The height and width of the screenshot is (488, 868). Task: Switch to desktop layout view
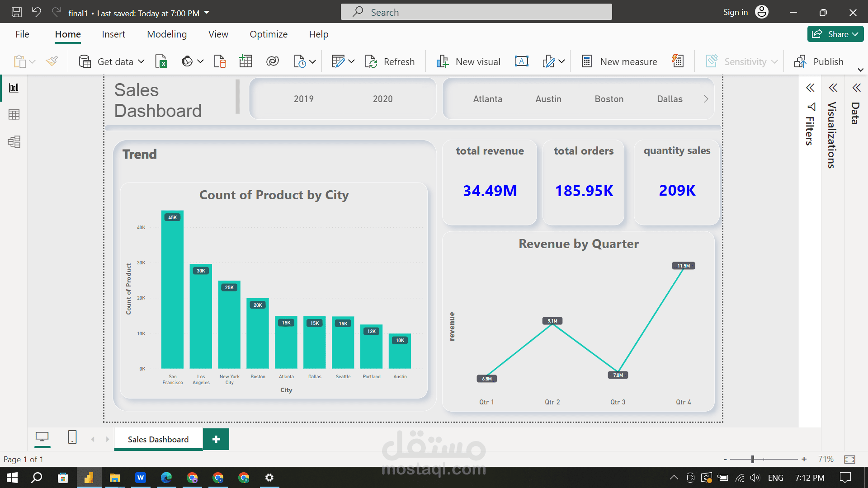coord(42,437)
